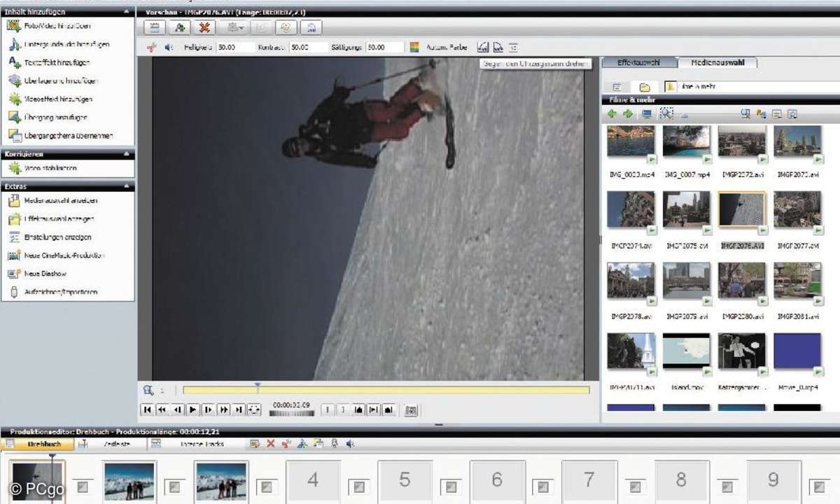The image size is (840, 504).
Task: Collapse the Korrigieren panel
Action: tap(126, 153)
